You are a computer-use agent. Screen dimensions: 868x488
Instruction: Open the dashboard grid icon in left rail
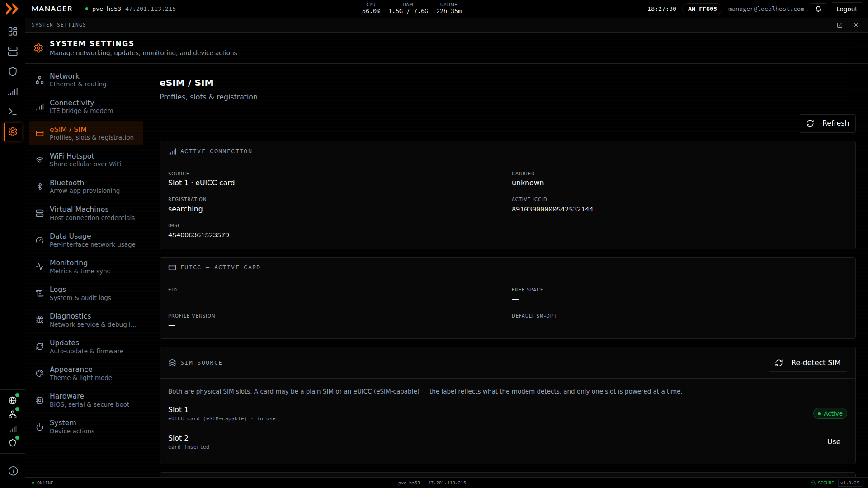(x=13, y=31)
